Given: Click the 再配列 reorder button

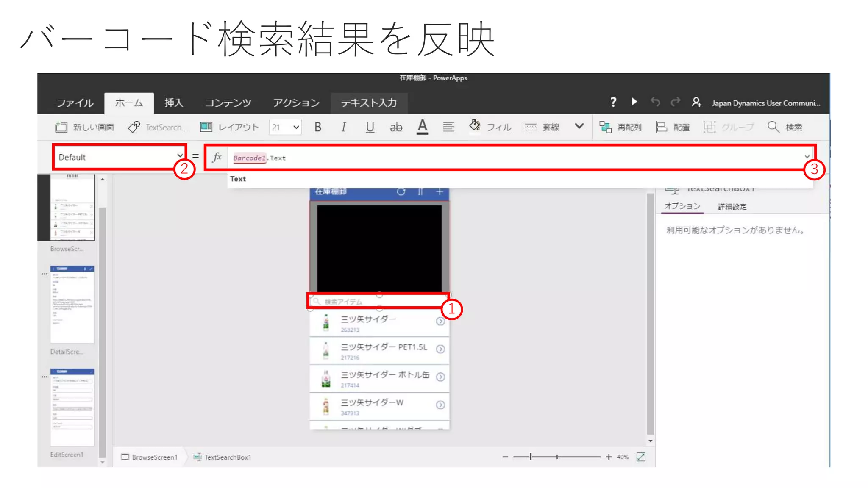Looking at the screenshot, I should 620,127.
